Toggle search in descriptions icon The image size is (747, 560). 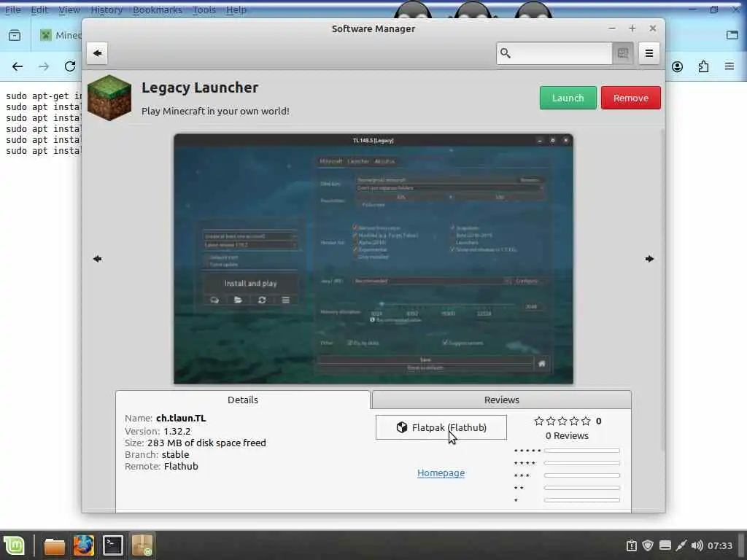point(623,52)
